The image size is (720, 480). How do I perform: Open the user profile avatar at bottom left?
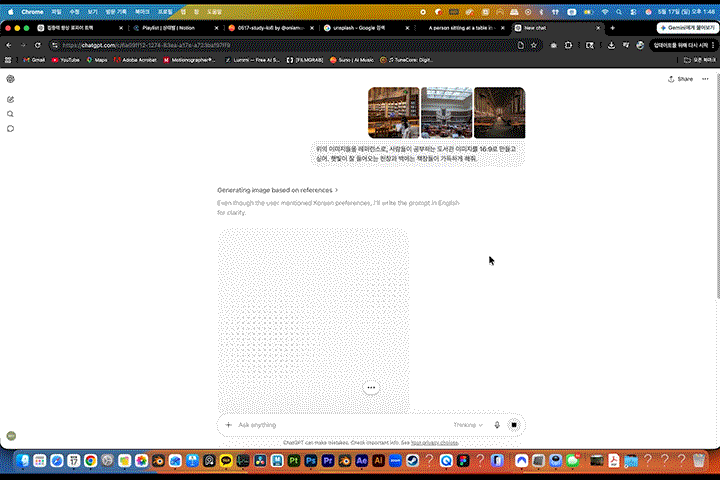(11, 436)
